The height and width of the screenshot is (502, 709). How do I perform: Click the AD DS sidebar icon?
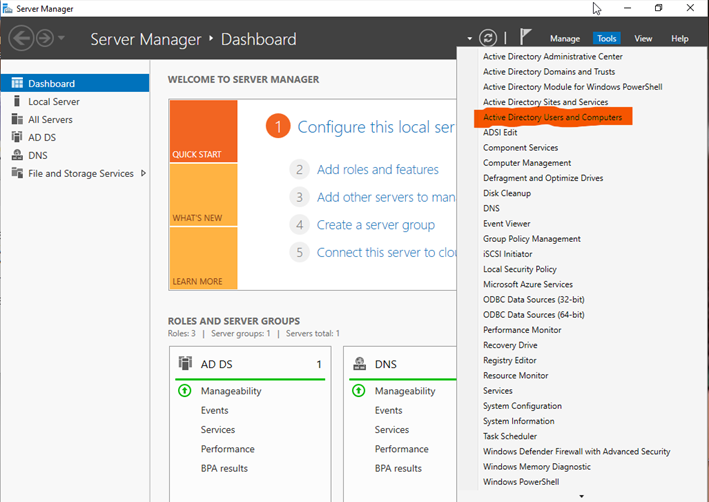click(x=17, y=137)
